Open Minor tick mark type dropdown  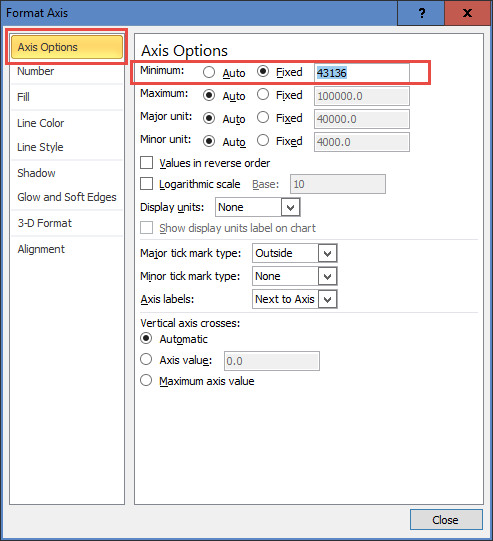tap(327, 276)
